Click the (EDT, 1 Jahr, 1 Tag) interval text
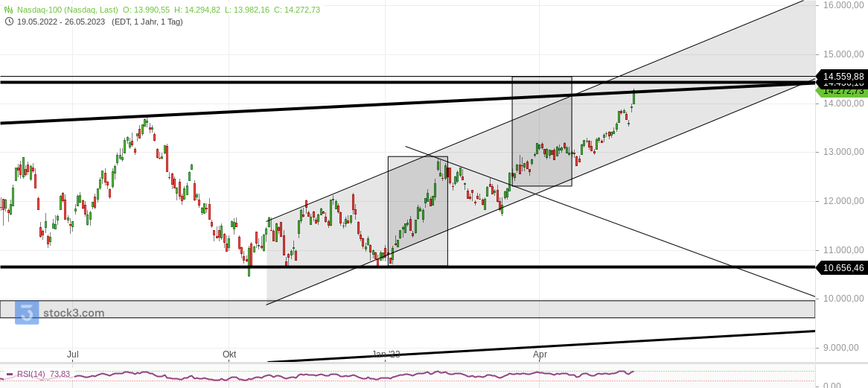This screenshot has height=388, width=868. coord(147,22)
